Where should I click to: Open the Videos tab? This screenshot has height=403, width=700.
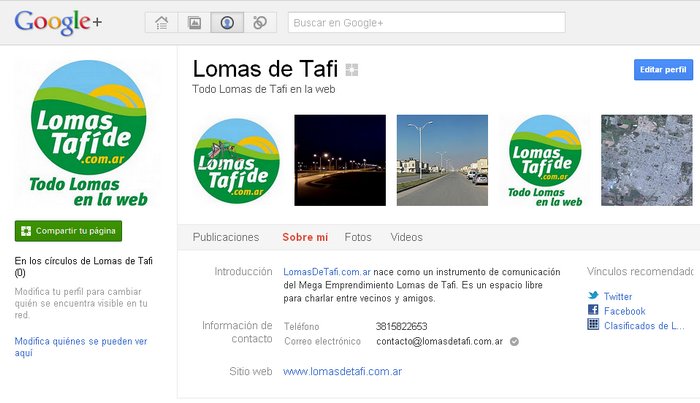[407, 237]
